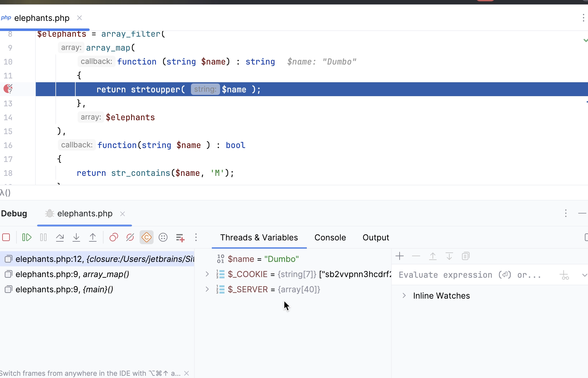Expand the $_COOKIE variable
Screen dimensions: 588x378
(x=207, y=274)
